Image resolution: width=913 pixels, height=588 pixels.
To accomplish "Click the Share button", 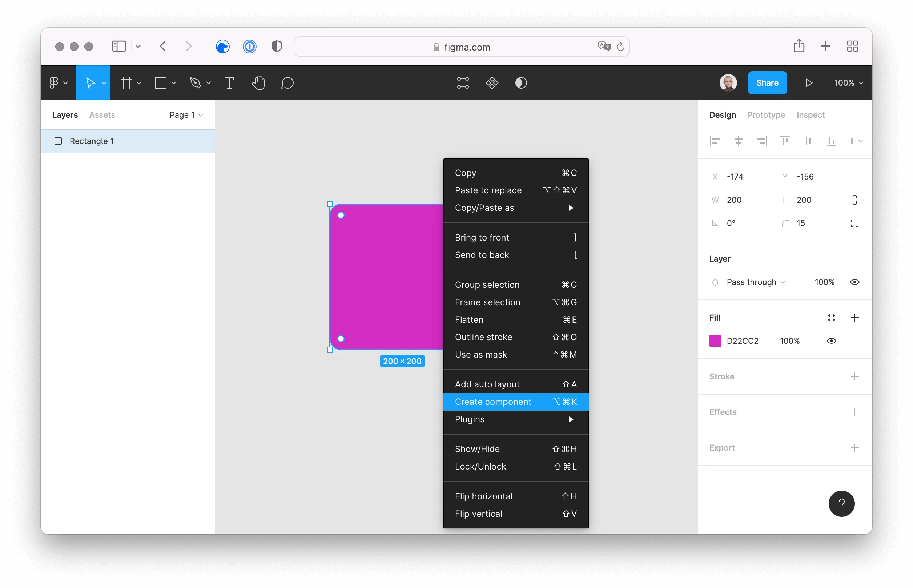I will pyautogui.click(x=767, y=82).
